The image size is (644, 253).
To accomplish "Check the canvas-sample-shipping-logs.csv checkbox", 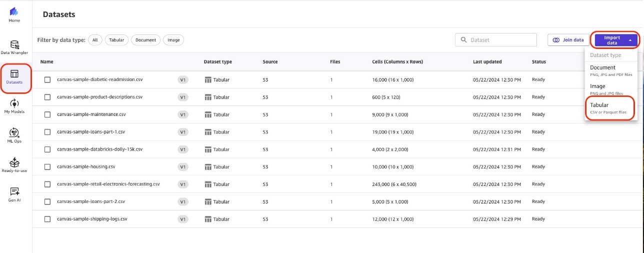I will click(x=47, y=219).
